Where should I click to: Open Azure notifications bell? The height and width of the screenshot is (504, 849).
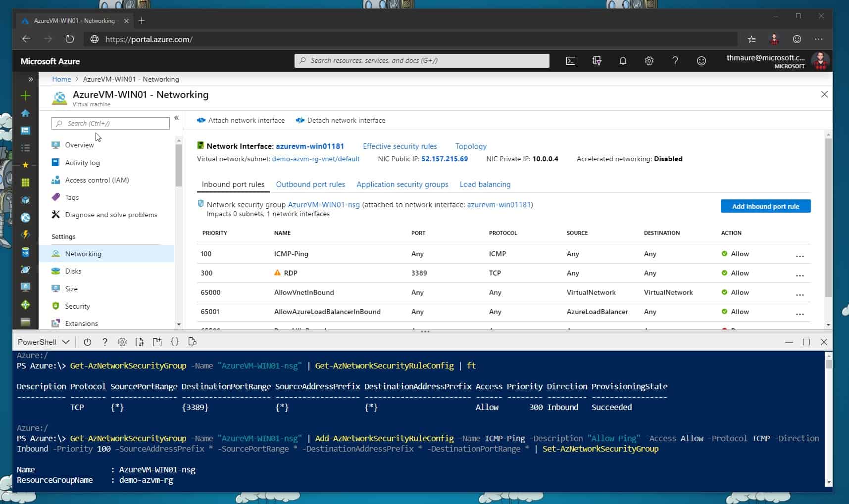pos(623,61)
